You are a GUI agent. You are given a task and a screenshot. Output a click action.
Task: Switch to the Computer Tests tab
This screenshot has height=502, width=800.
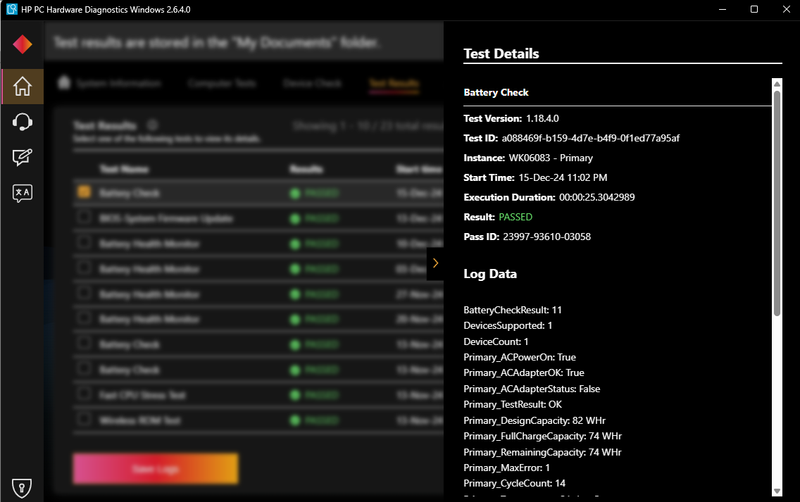(221, 83)
